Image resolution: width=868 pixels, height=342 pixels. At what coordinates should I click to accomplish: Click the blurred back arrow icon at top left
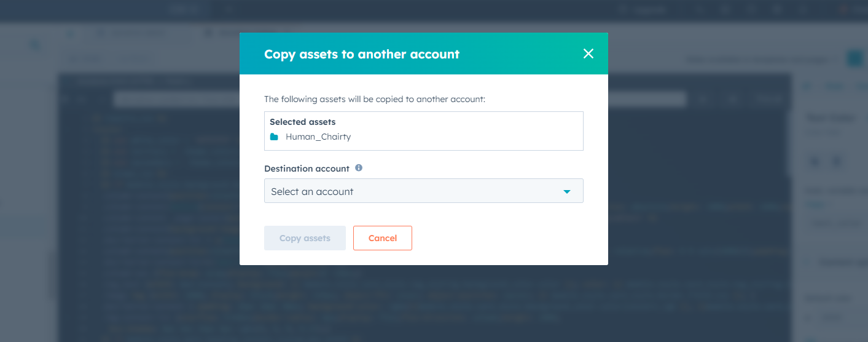[x=36, y=46]
